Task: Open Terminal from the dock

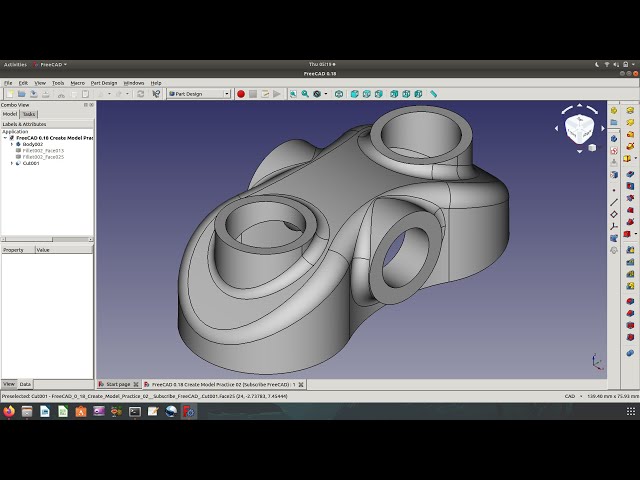Action: click(135, 411)
